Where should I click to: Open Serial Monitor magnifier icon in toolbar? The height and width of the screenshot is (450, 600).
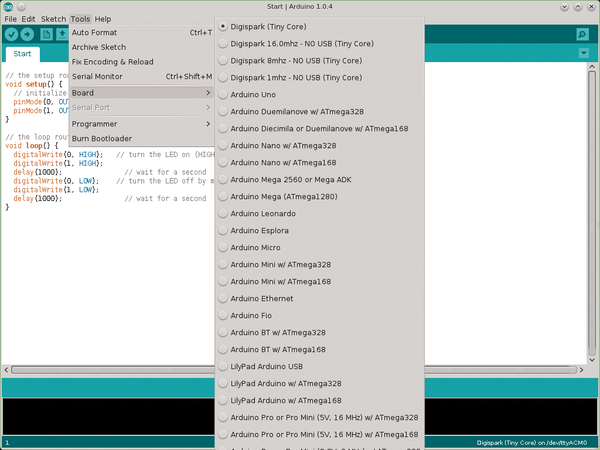coord(582,34)
